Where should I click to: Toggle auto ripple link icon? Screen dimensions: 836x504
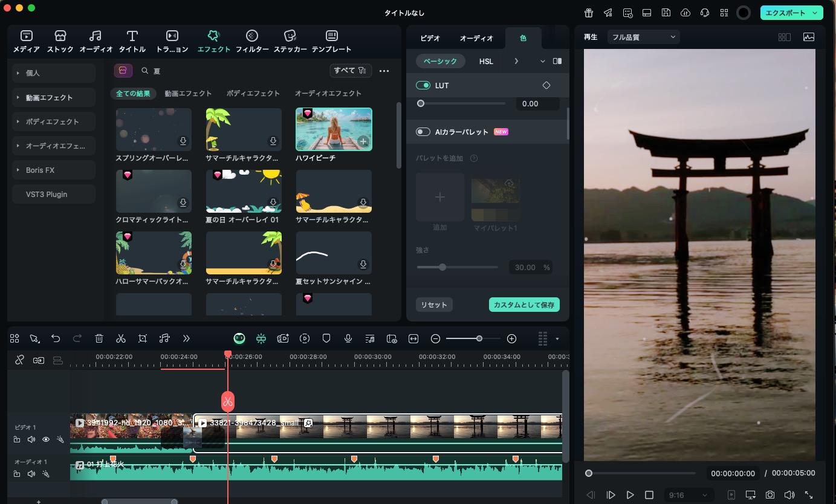pyautogui.click(x=39, y=360)
